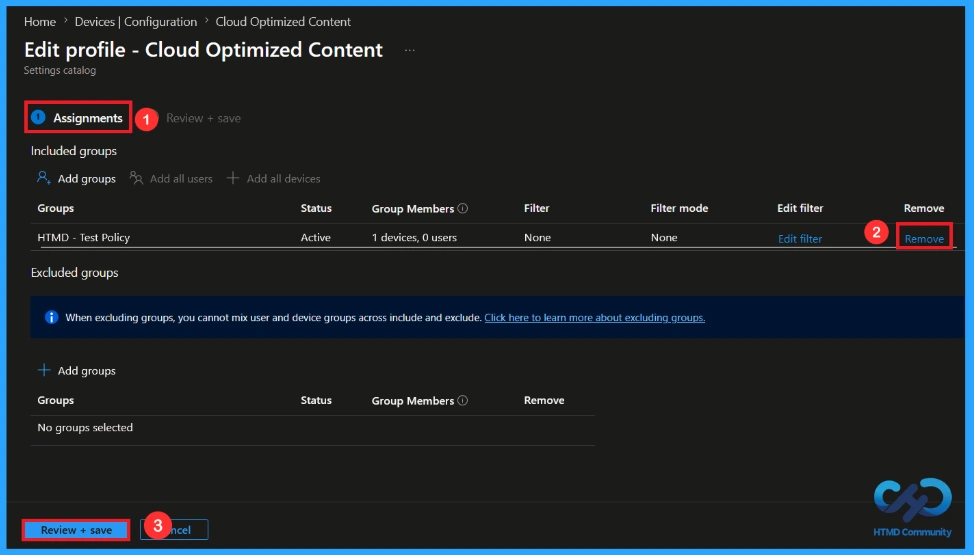Click the '1 devices, 0 users' cell

pyautogui.click(x=414, y=237)
